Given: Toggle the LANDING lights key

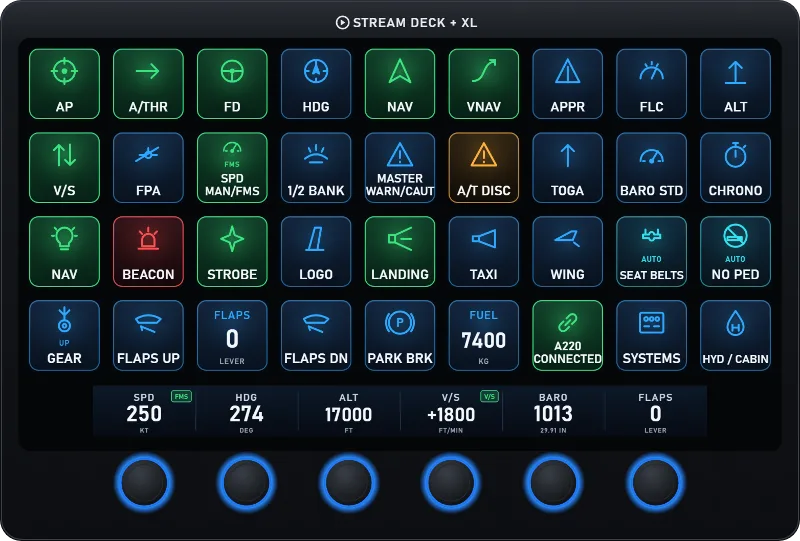Looking at the screenshot, I should click(400, 252).
